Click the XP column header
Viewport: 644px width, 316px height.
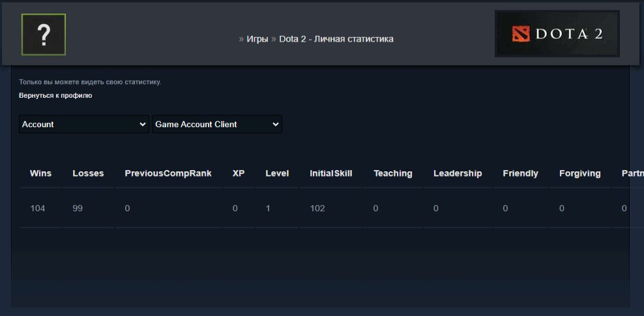pyautogui.click(x=239, y=173)
